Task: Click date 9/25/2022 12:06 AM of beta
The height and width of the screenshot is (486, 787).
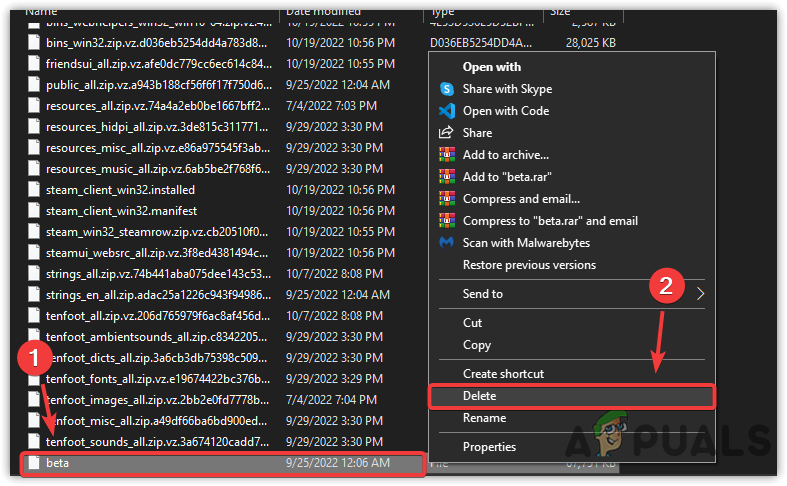Action: pos(338,463)
